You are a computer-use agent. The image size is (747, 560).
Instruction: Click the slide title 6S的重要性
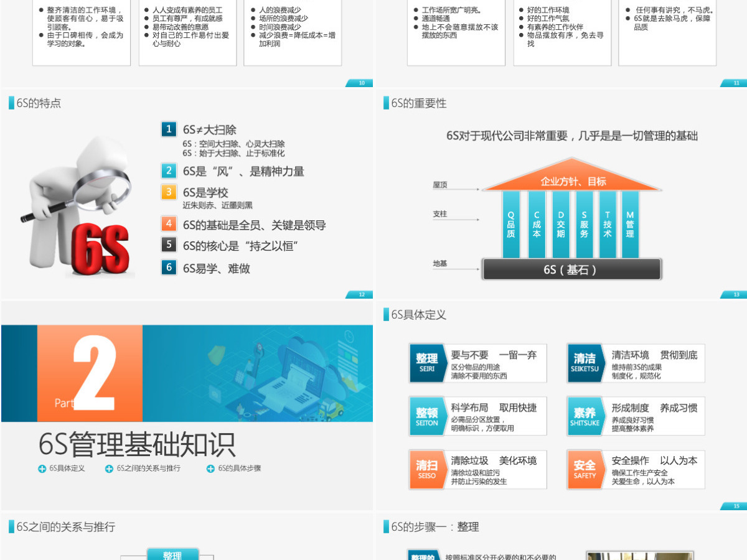419,103
